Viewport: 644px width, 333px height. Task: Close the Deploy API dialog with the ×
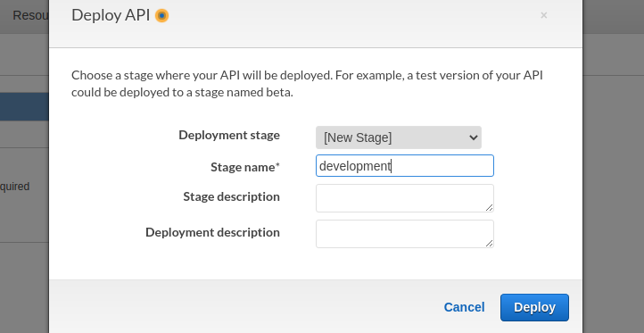point(544,15)
